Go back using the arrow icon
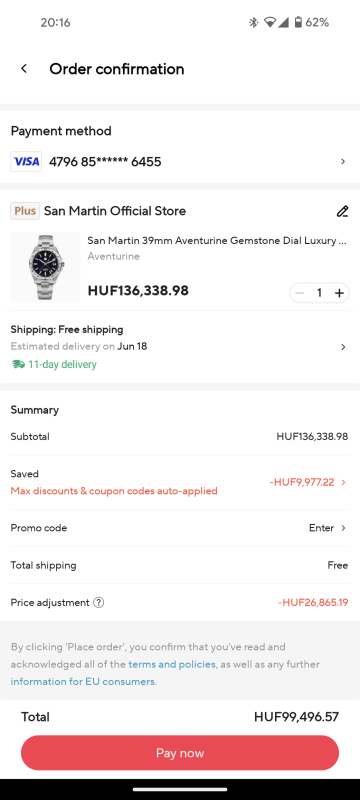The width and height of the screenshot is (360, 800). 24,69
